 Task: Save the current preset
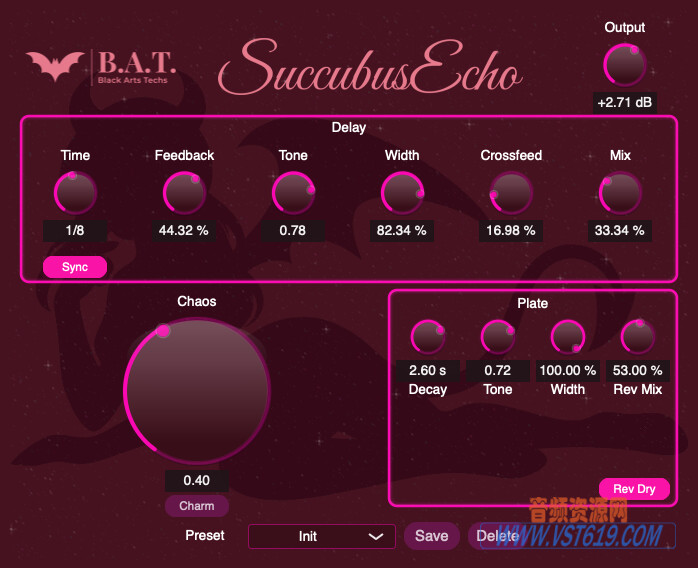tap(431, 536)
